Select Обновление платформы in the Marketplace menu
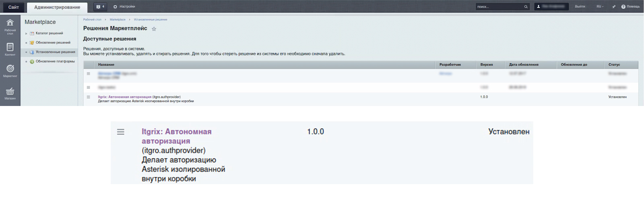 pyautogui.click(x=55, y=62)
